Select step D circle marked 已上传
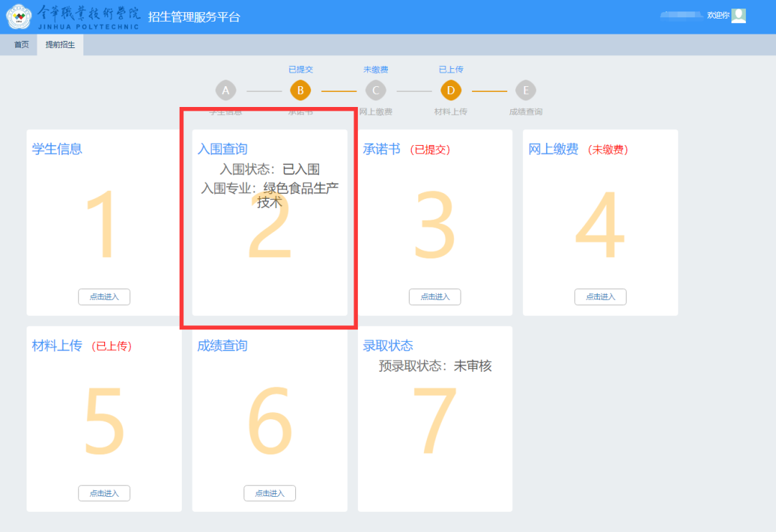Viewport: 776px width, 532px height. click(451, 90)
